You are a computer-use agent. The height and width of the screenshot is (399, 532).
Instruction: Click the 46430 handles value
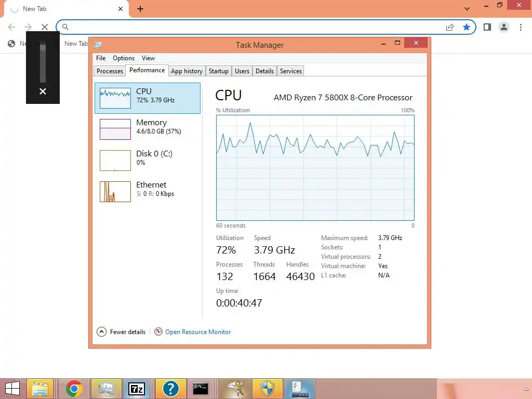[x=300, y=276]
